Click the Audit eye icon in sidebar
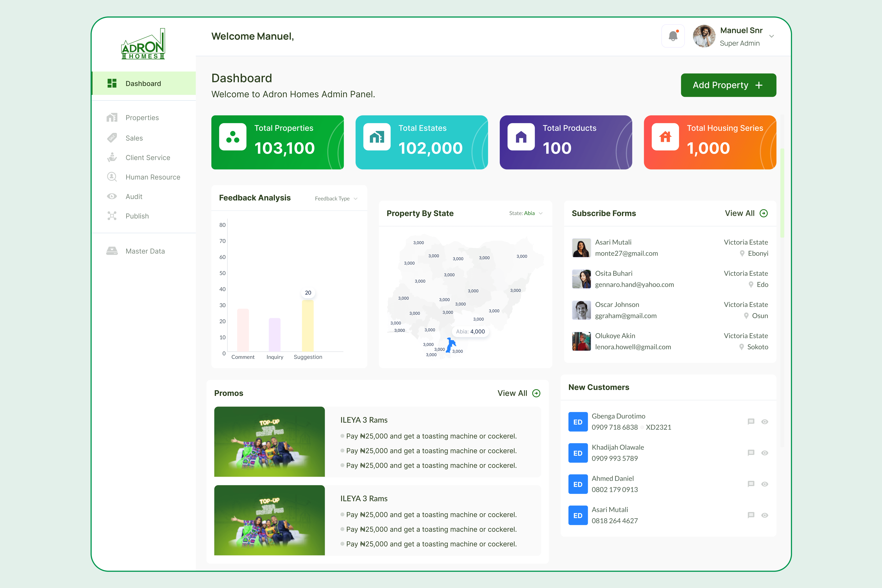This screenshot has height=588, width=882. (x=112, y=196)
